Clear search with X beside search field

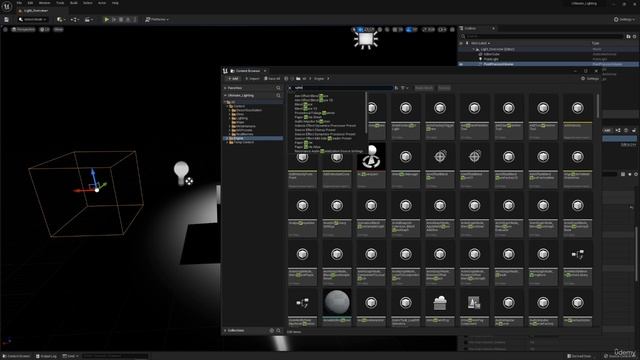290,88
